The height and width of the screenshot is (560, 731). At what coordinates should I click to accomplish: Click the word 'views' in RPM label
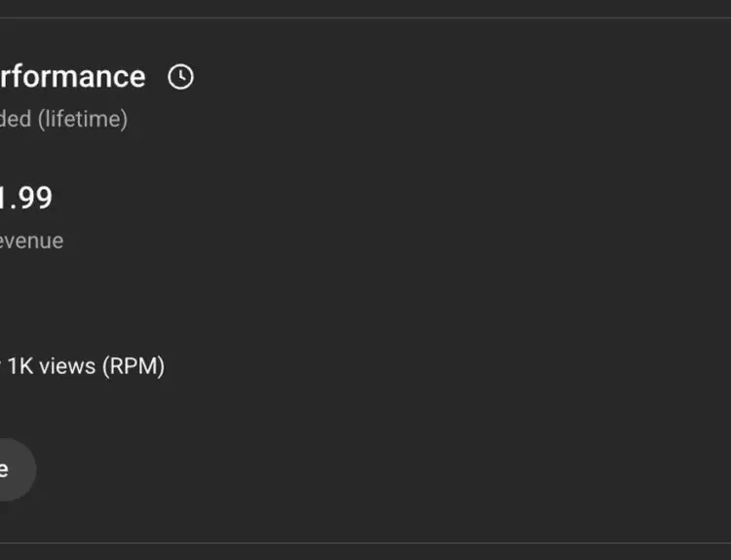pyautogui.click(x=69, y=366)
